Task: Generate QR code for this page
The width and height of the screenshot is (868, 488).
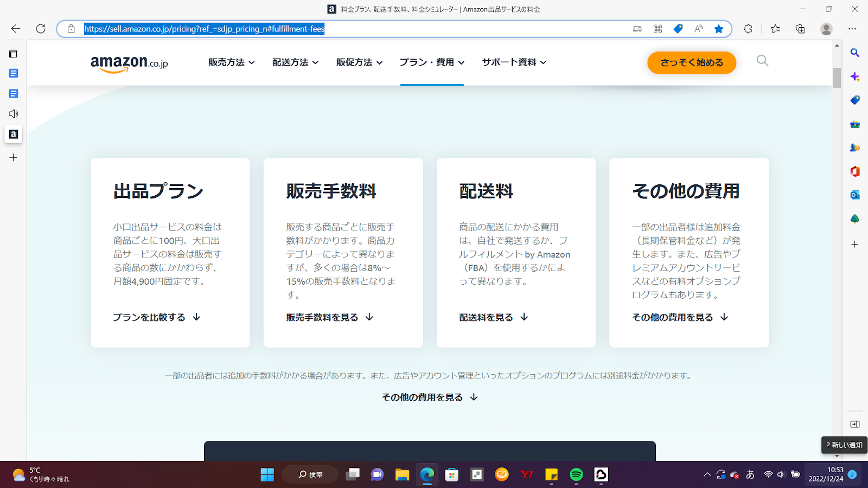Action: coord(658,29)
